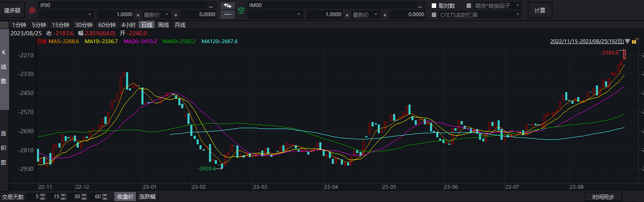Viewport: 644px width, 202px height.
Task: Open the IF00 contract browse ellipsis
Action: point(211,5)
